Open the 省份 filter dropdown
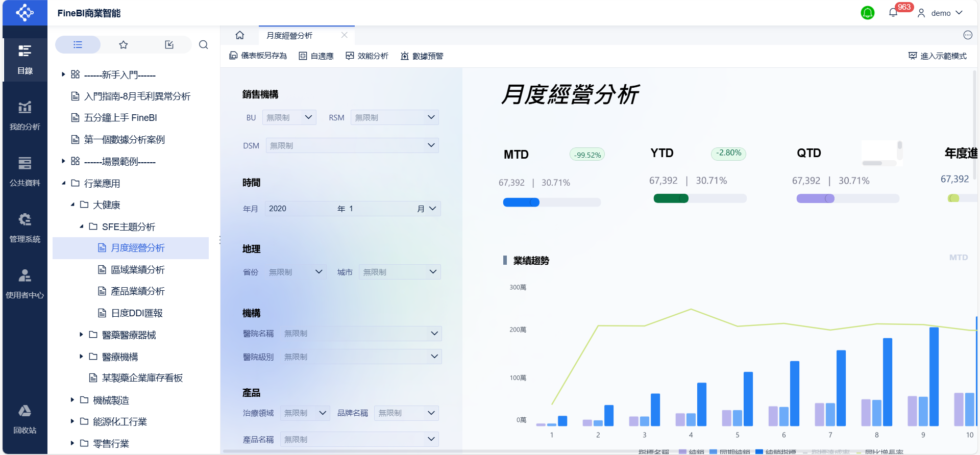This screenshot has width=980, height=455. pos(296,272)
